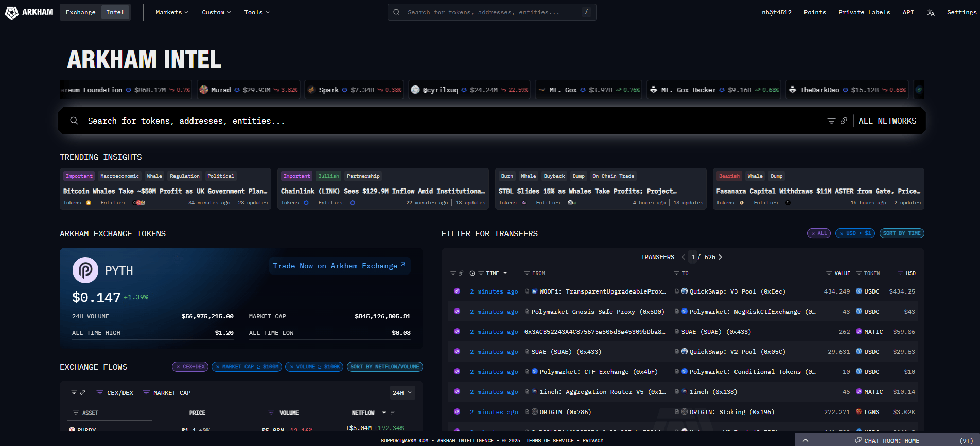This screenshot has width=980, height=446.
Task: Open Settings in the top bar
Action: 961,12
